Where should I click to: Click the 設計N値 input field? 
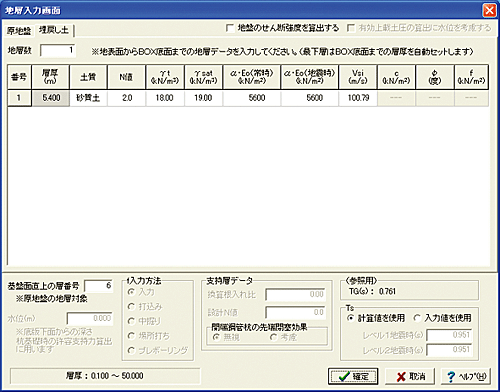pos(295,312)
